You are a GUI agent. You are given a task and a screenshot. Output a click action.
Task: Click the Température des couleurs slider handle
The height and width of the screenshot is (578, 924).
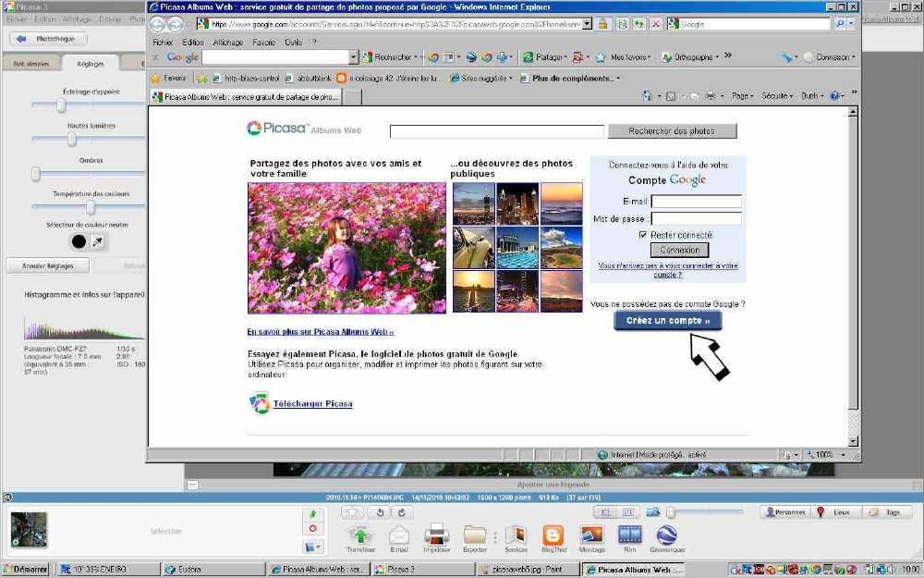91,207
